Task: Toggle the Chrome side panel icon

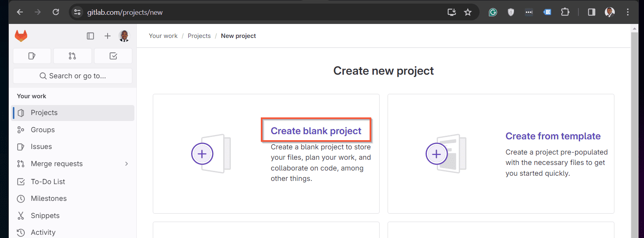Action: (592, 12)
